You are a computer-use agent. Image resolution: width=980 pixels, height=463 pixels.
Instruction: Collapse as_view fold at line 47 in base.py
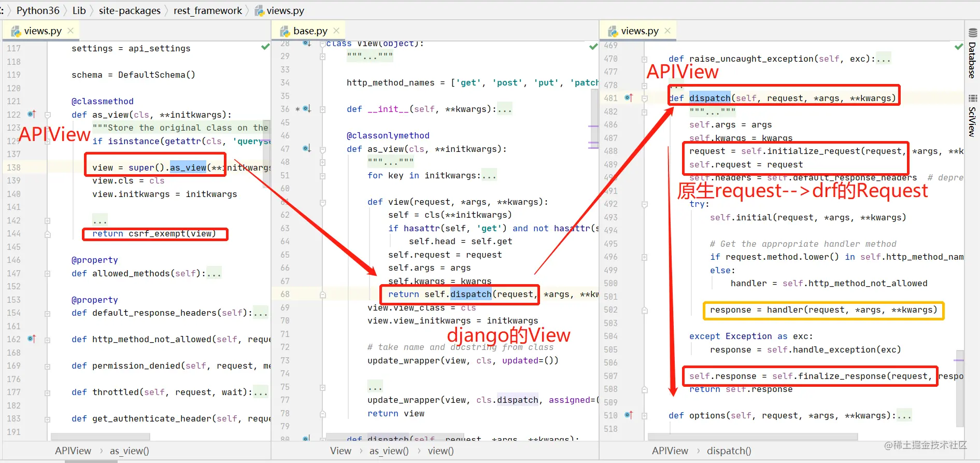322,149
